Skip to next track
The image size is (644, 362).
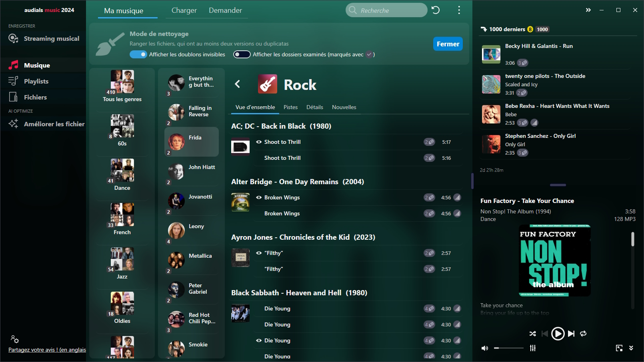pos(571,333)
